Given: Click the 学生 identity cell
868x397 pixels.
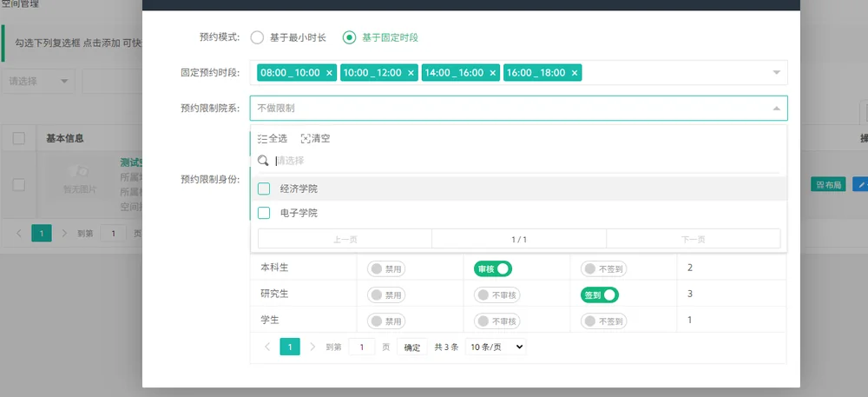Looking at the screenshot, I should pyautogui.click(x=303, y=320).
